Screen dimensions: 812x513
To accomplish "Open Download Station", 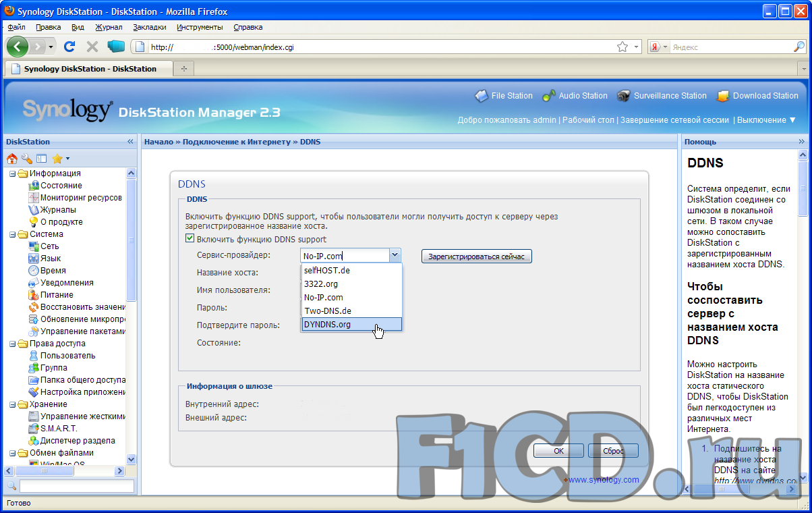I will [757, 96].
